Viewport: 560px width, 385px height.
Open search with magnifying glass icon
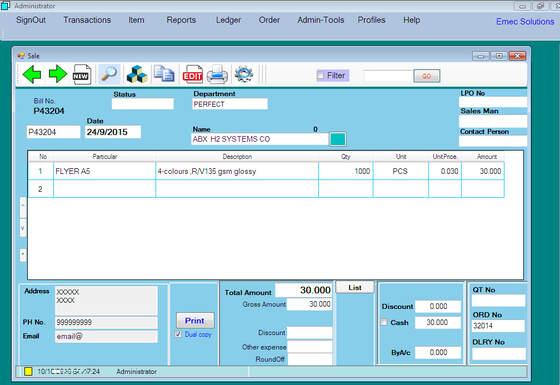click(109, 74)
